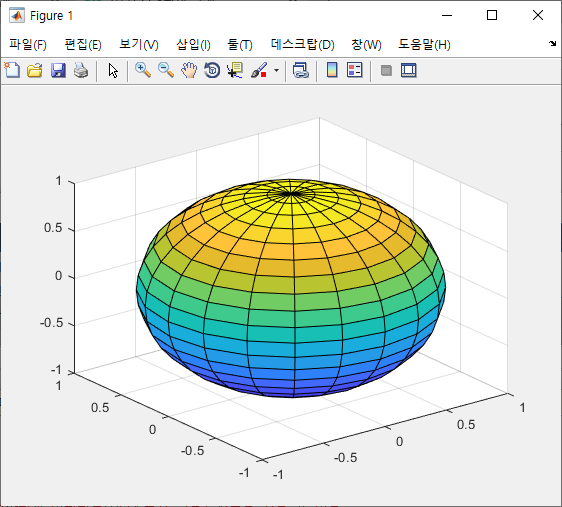This screenshot has height=507, width=562.
Task: Activate the Zoom Out magnifier tool
Action: tap(166, 70)
